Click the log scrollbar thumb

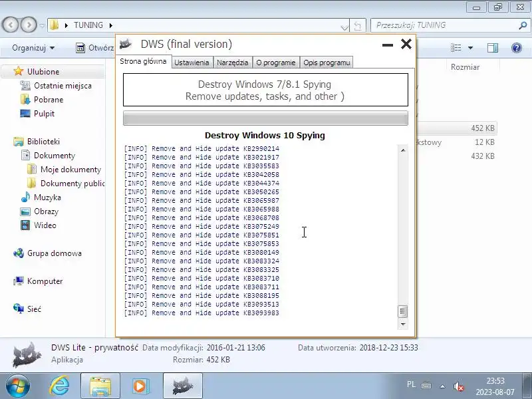tap(403, 311)
